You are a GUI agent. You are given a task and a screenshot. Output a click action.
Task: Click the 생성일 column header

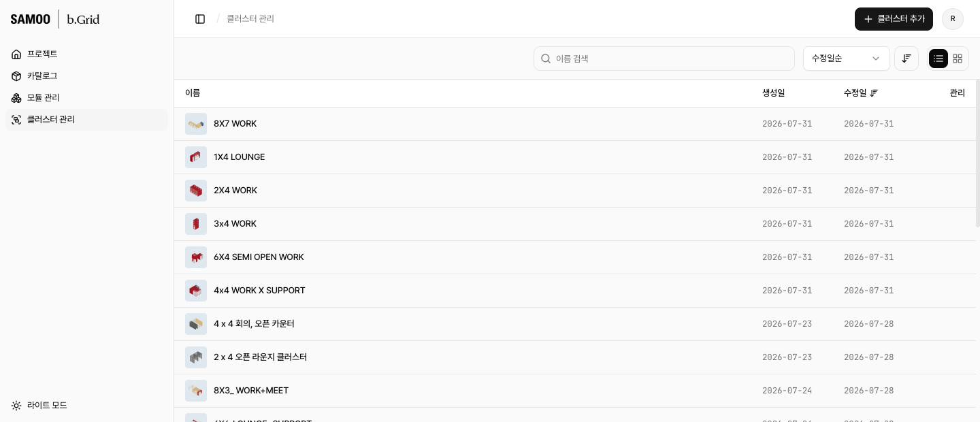774,93
